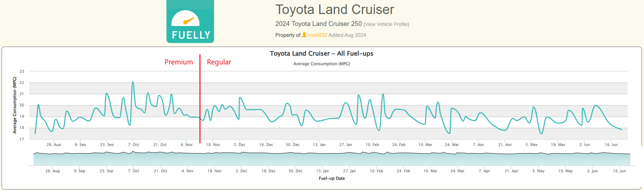The height and width of the screenshot is (191, 644).
Task: Click '26. Aug' label in the lower navigator
Action: click(x=52, y=171)
